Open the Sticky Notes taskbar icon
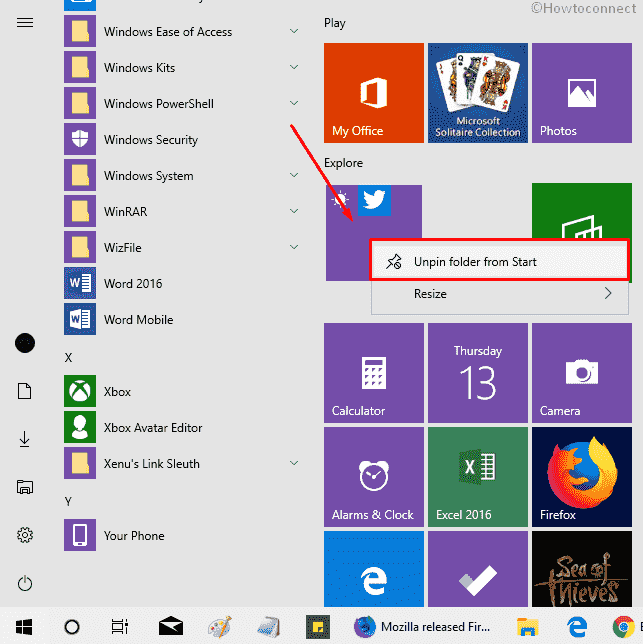 (x=318, y=627)
